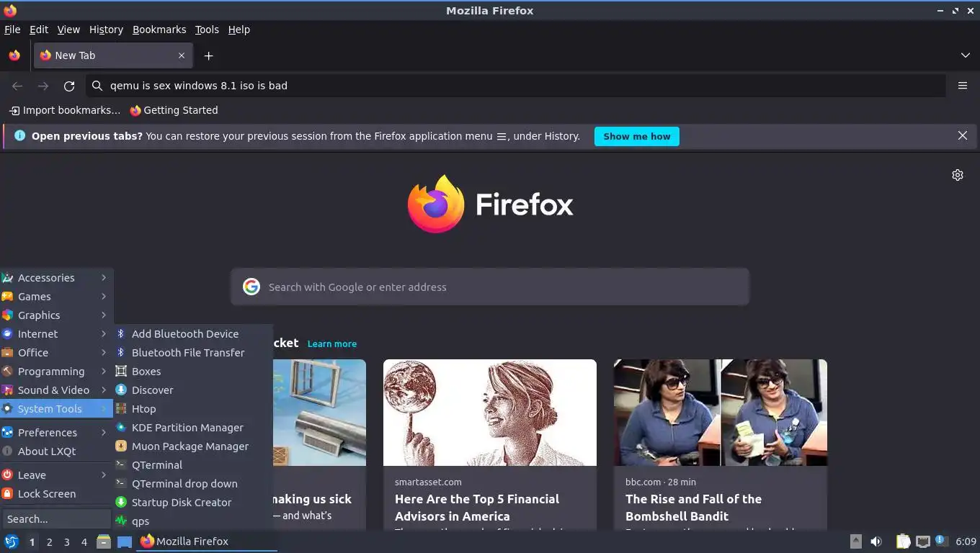Choose Lock Screen in menu
Image resolution: width=980 pixels, height=553 pixels.
(56, 494)
